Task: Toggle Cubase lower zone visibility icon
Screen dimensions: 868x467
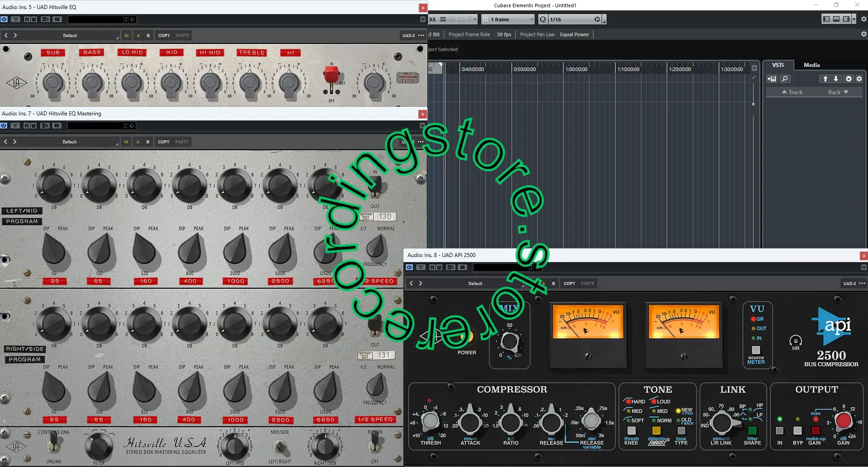Action: pos(836,19)
